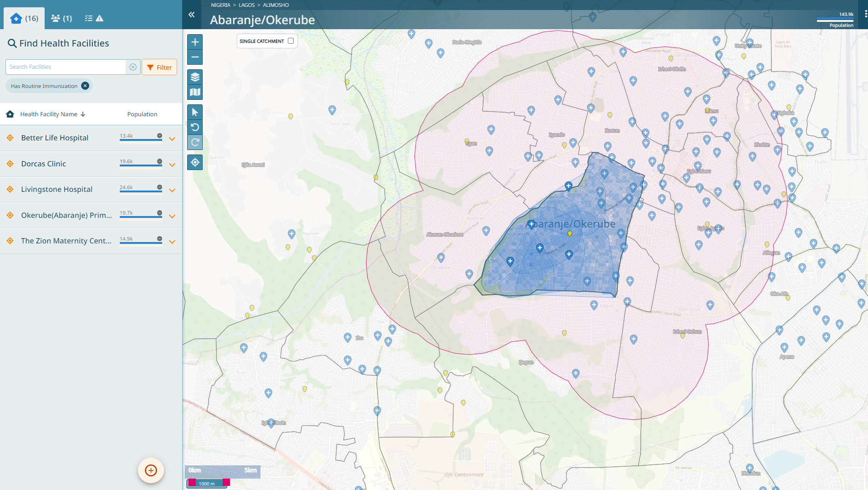Select the facility marker at Igbo Elerin
Viewport: 868px width, 490px height.
point(271,423)
